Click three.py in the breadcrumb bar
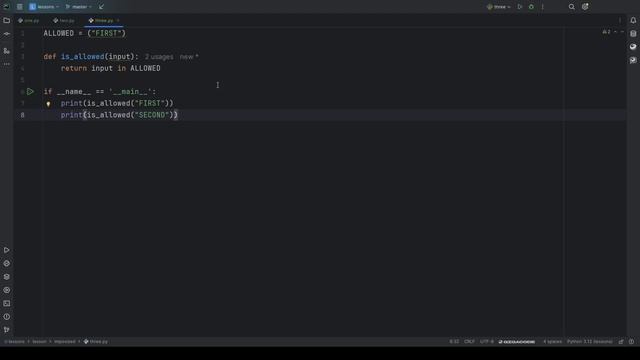This screenshot has width=640, height=360. 96,341
